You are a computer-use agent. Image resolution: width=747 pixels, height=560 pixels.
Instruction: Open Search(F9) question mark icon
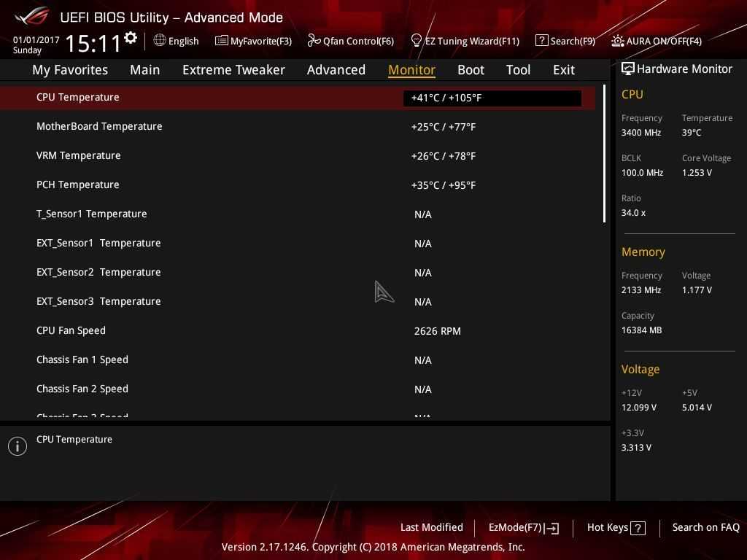[x=541, y=41]
